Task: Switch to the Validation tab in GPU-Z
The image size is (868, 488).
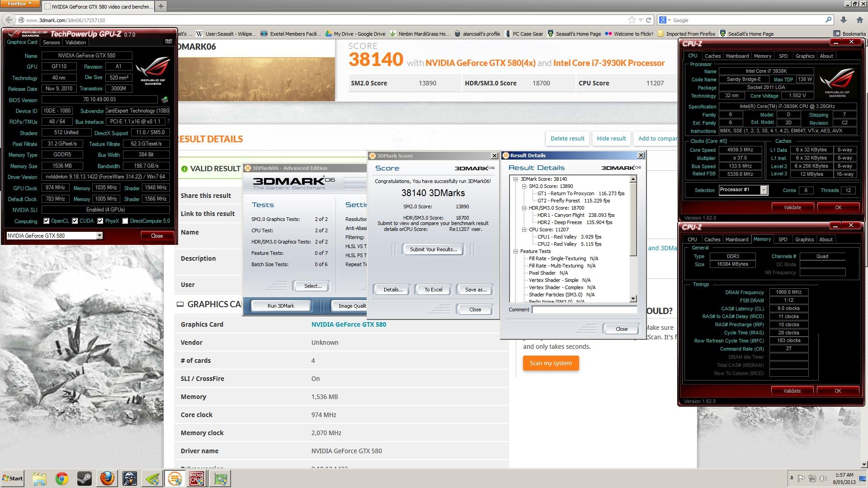Action: tap(75, 42)
